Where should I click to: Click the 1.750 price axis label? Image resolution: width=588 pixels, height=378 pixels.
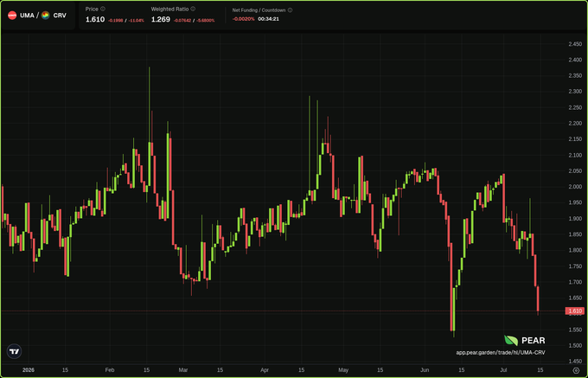point(575,266)
